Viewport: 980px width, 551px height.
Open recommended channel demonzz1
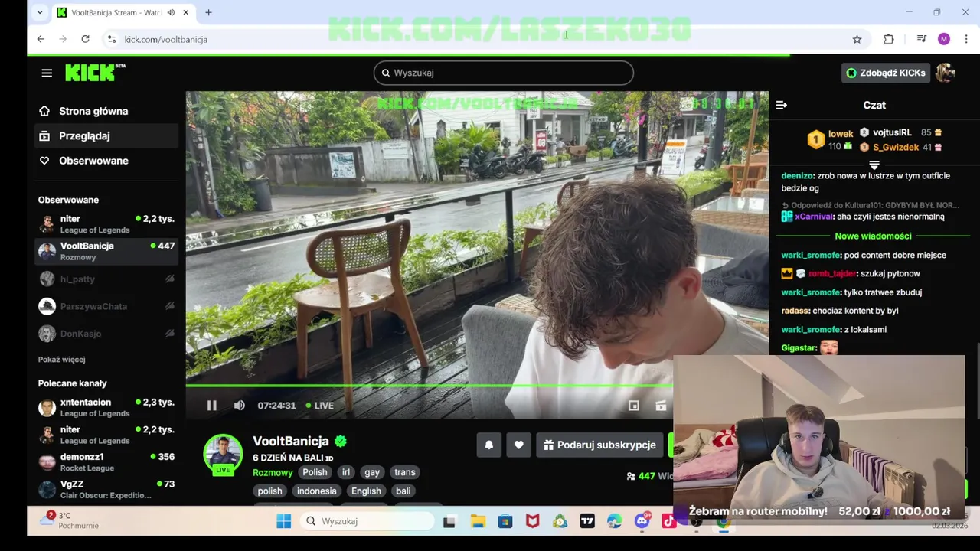coord(106,462)
